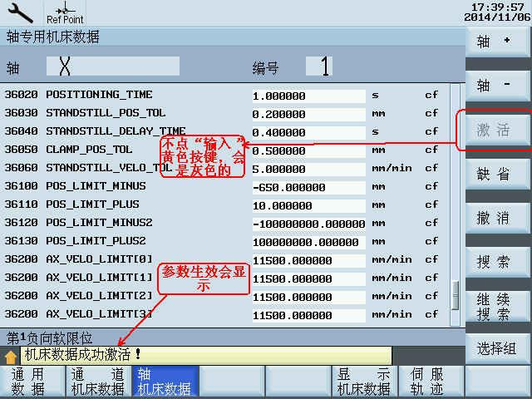Viewport: 532px width, 399px height.
Task: Edit AX_VELO_LIMIT[2] value 11500.000000
Action: (308, 298)
